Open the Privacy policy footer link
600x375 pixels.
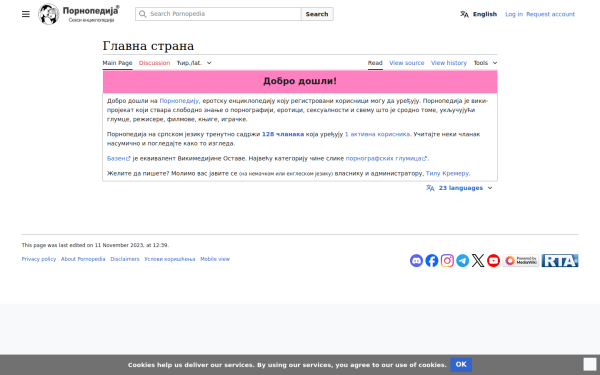click(x=39, y=259)
